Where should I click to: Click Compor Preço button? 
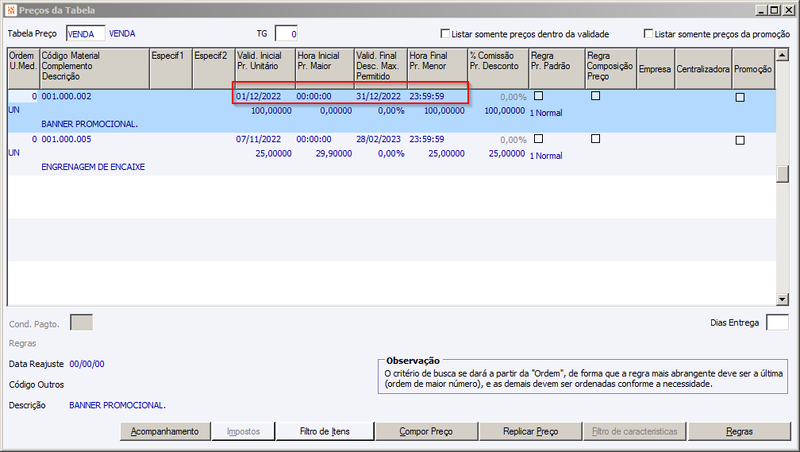coord(426,431)
